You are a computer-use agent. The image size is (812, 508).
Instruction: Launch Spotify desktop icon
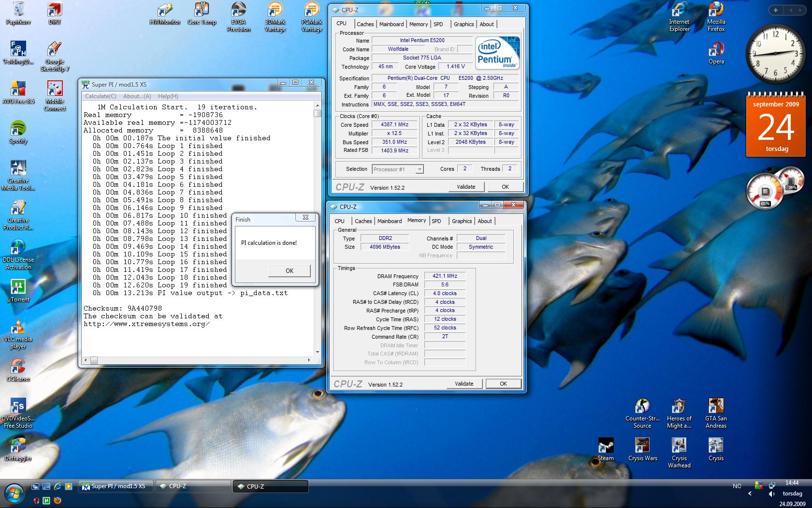(x=18, y=132)
